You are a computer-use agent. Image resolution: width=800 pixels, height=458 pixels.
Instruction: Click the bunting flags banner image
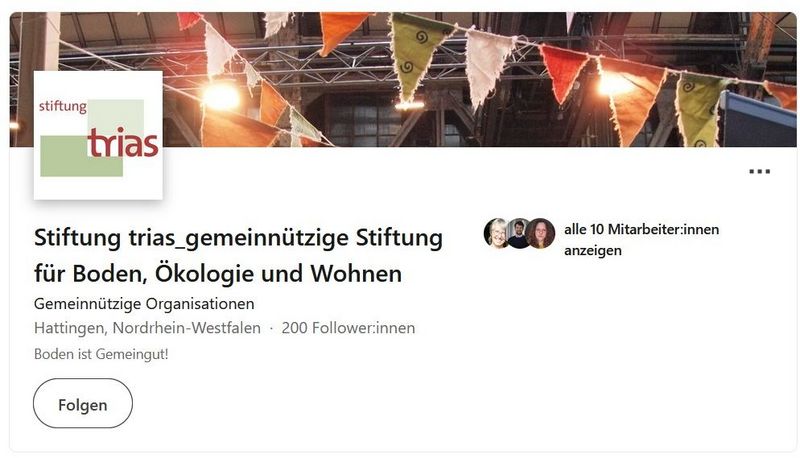point(403,80)
